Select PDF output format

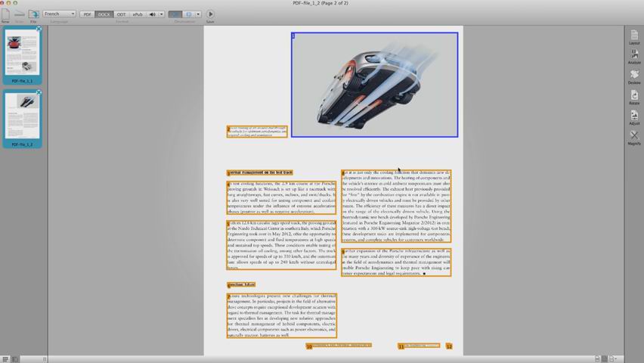point(87,14)
